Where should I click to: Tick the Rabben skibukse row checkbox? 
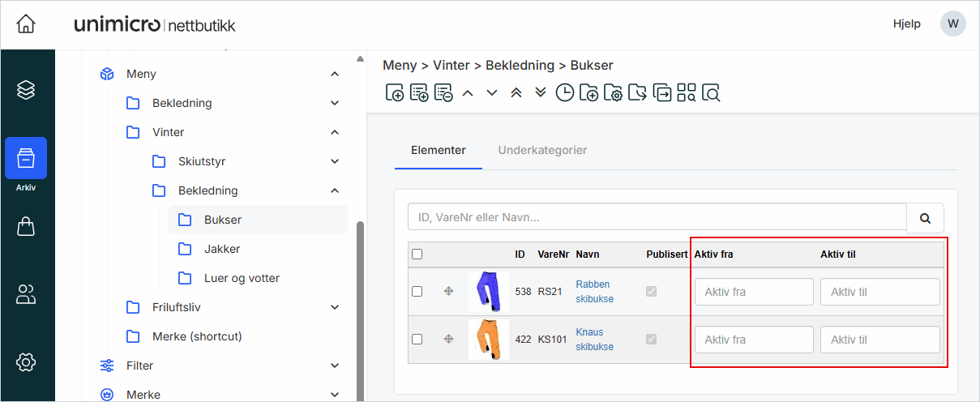417,291
